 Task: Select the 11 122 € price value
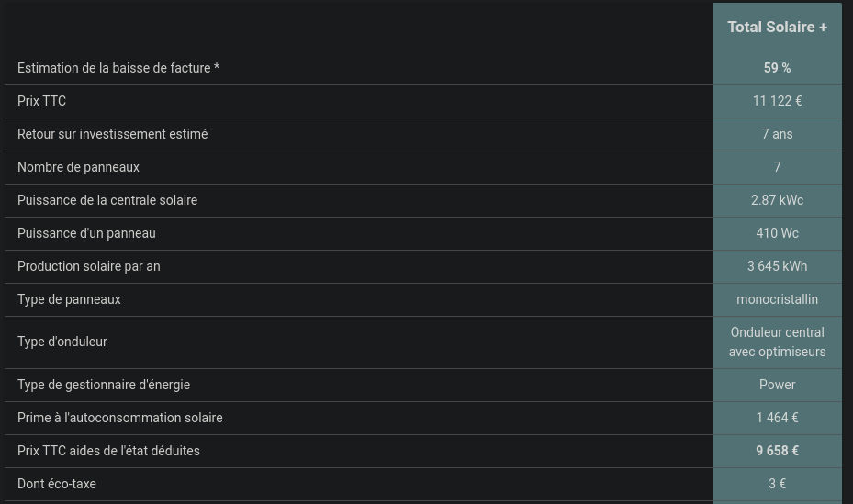tap(777, 101)
